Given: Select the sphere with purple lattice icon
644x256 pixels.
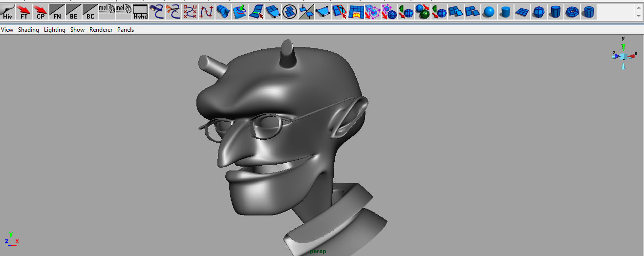Looking at the screenshot, I should 389,11.
